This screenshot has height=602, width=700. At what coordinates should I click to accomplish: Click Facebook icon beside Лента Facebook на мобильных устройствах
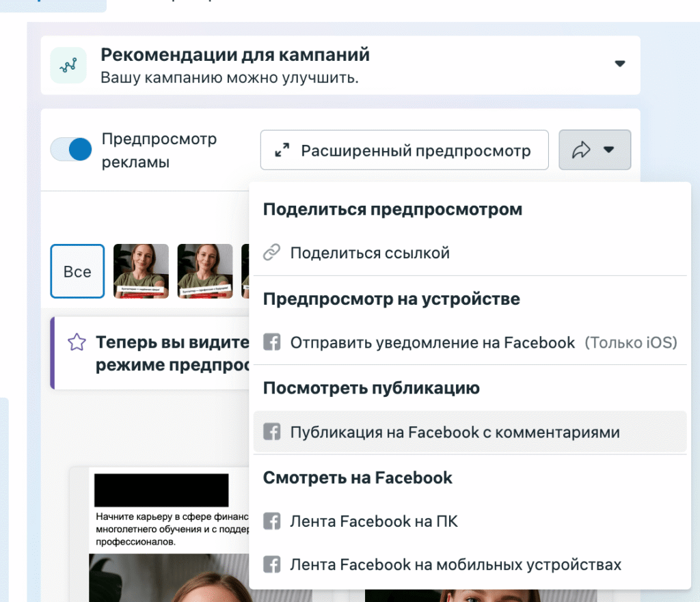pyautogui.click(x=272, y=564)
